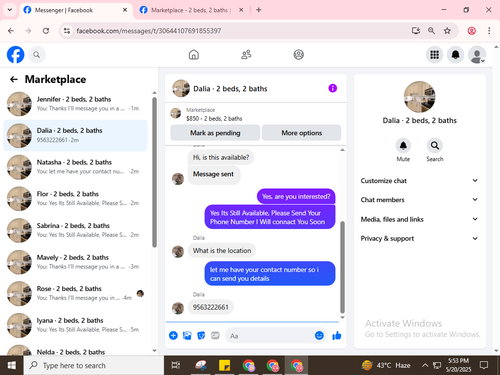500x375 pixels.
Task: Search in conversation with magnifier icon
Action: pos(435,146)
